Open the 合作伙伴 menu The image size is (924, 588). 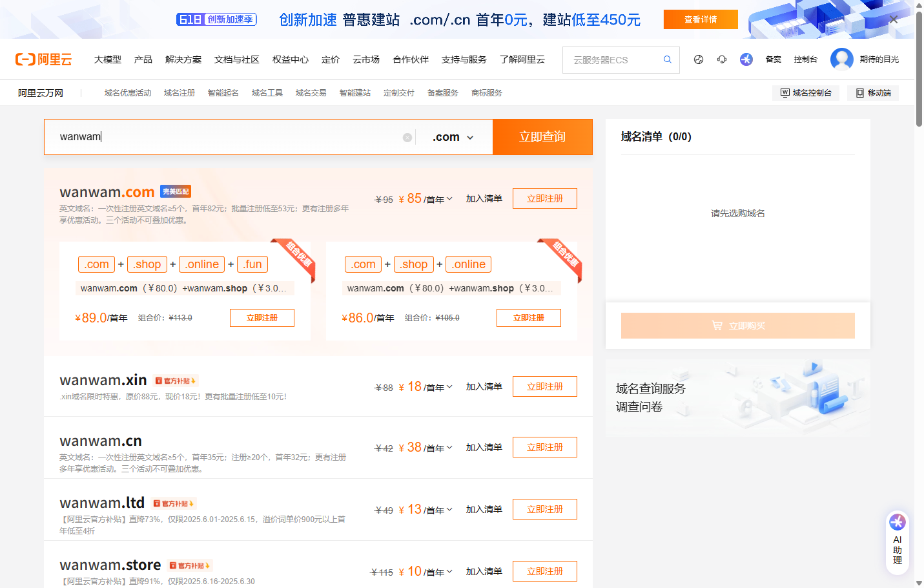(x=411, y=59)
